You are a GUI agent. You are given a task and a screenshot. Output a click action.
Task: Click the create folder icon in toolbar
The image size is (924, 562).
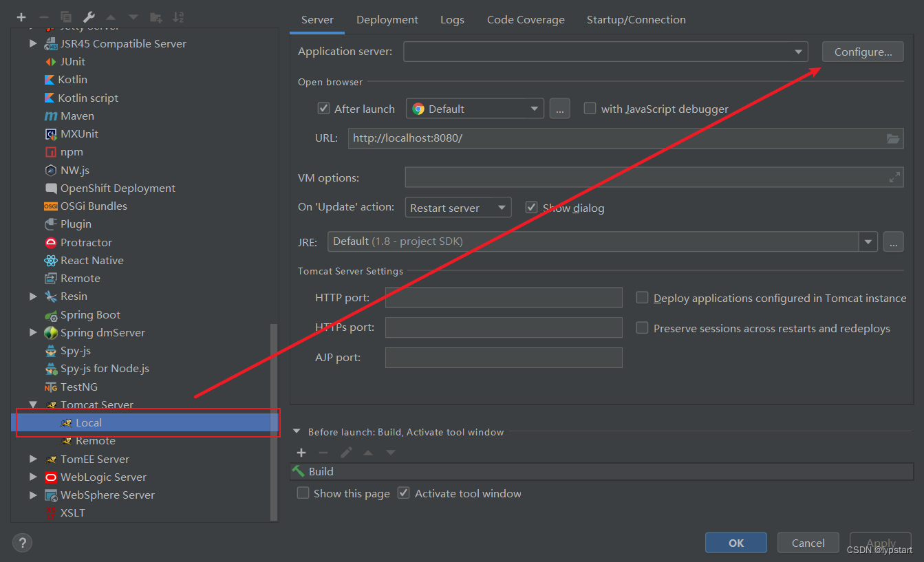pyautogui.click(x=156, y=17)
